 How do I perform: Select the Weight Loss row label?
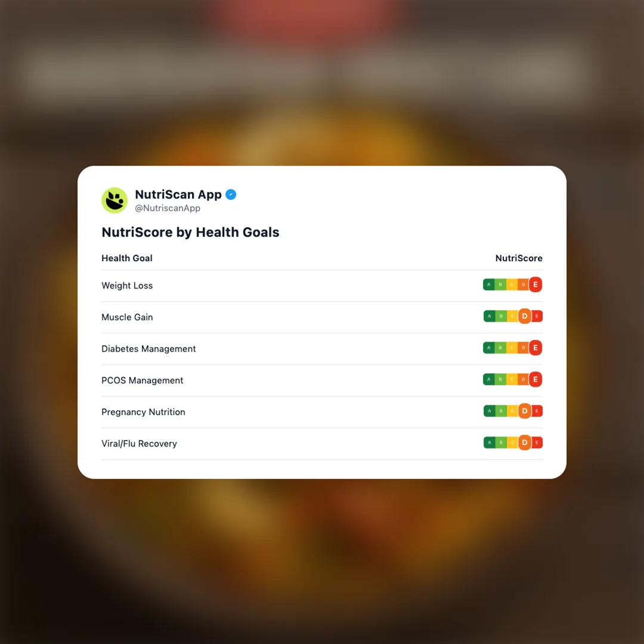[127, 286]
